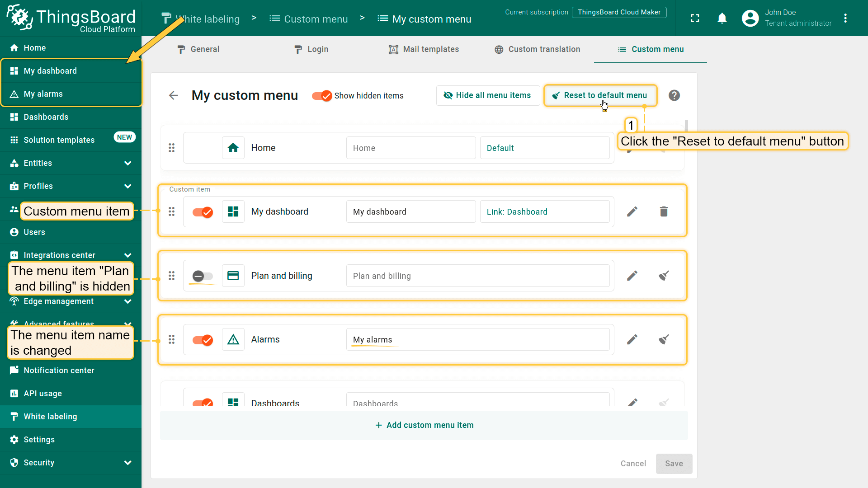Click Reset to default menu button
Screen dimensions: 868x488
(600, 95)
